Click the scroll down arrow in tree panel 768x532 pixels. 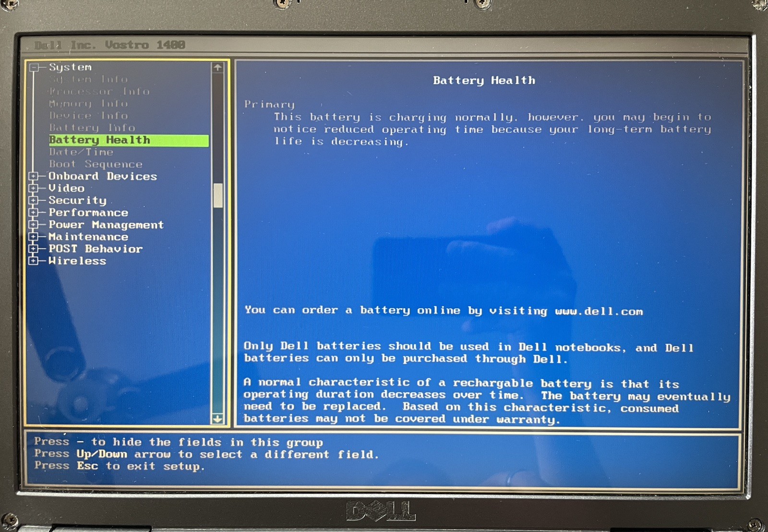pyautogui.click(x=218, y=419)
